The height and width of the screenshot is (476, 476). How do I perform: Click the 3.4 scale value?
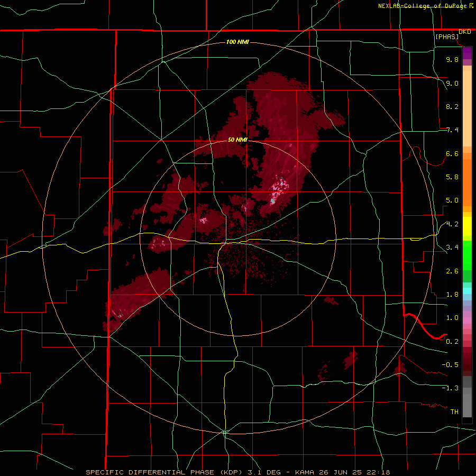pos(452,248)
